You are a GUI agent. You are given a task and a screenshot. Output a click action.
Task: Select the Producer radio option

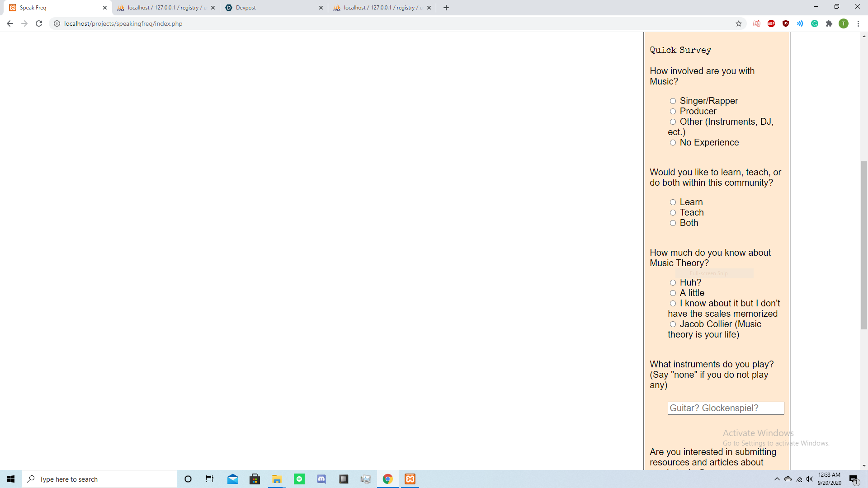pos(673,112)
